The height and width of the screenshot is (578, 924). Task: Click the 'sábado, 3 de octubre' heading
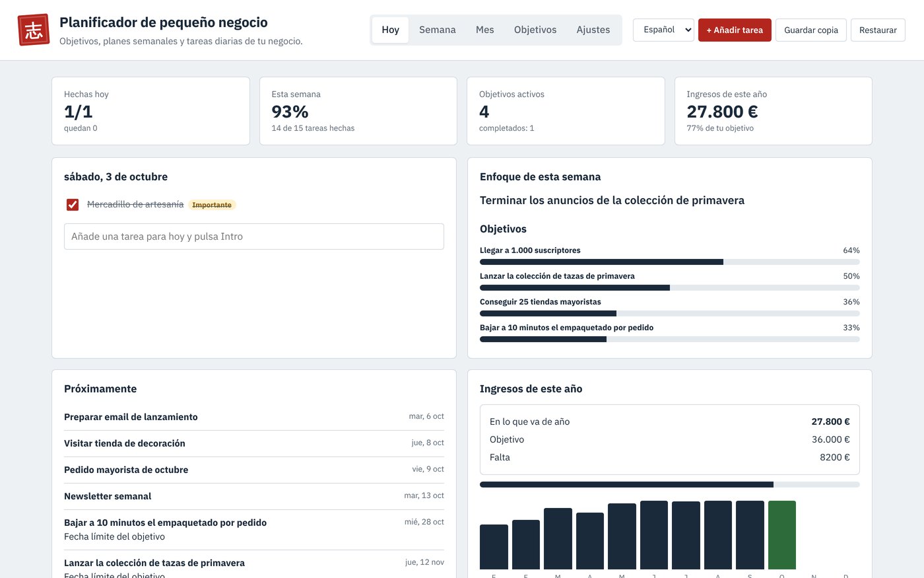[115, 176]
